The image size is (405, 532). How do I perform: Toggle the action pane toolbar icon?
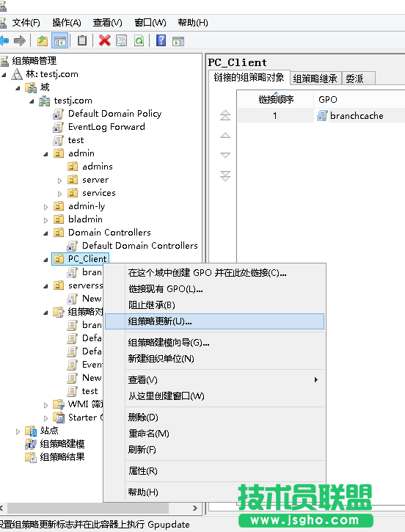pos(178,41)
